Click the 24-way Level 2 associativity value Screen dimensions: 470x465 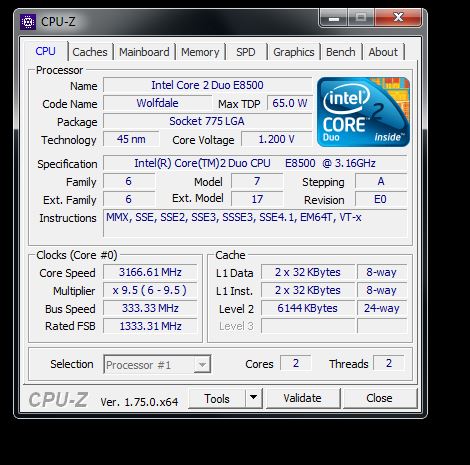pos(382,308)
